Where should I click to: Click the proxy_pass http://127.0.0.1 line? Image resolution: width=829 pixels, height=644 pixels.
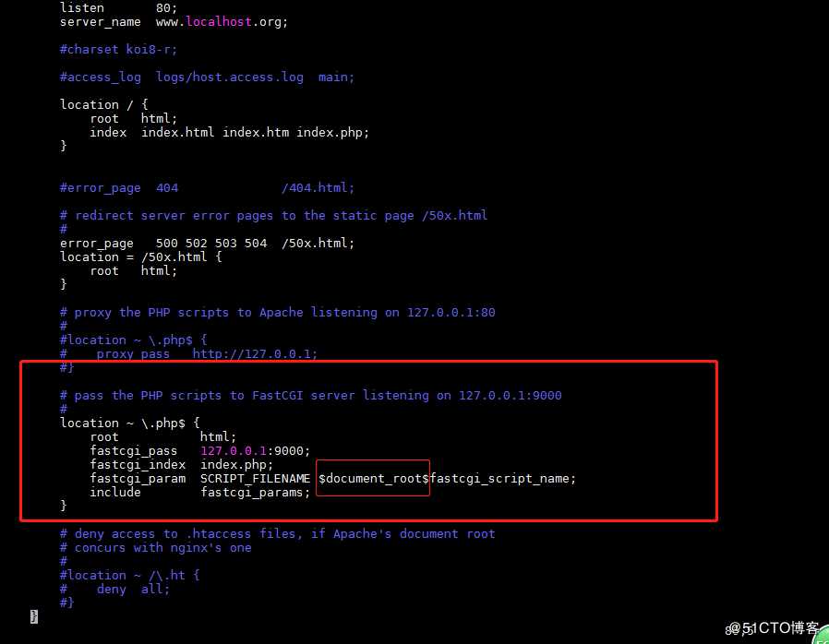188,354
